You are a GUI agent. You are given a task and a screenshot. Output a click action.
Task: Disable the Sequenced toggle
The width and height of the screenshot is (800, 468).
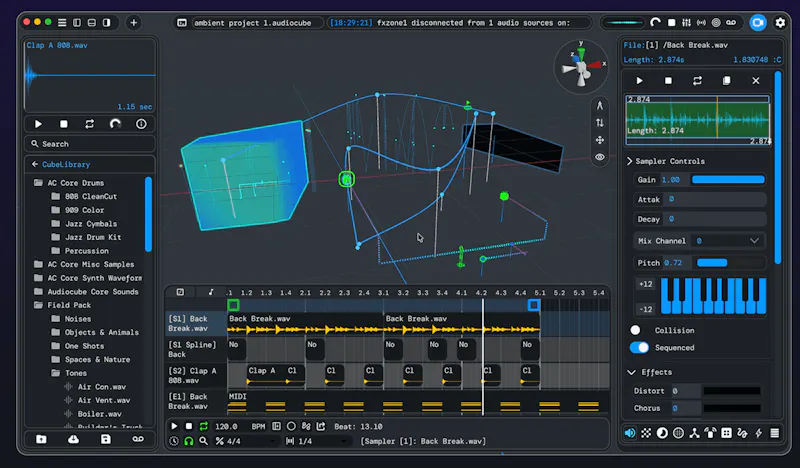click(639, 348)
